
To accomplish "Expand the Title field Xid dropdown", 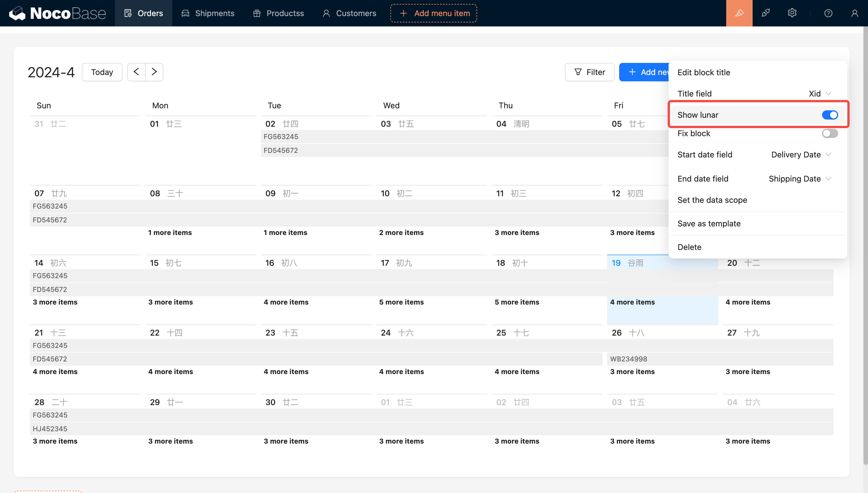I will [819, 94].
